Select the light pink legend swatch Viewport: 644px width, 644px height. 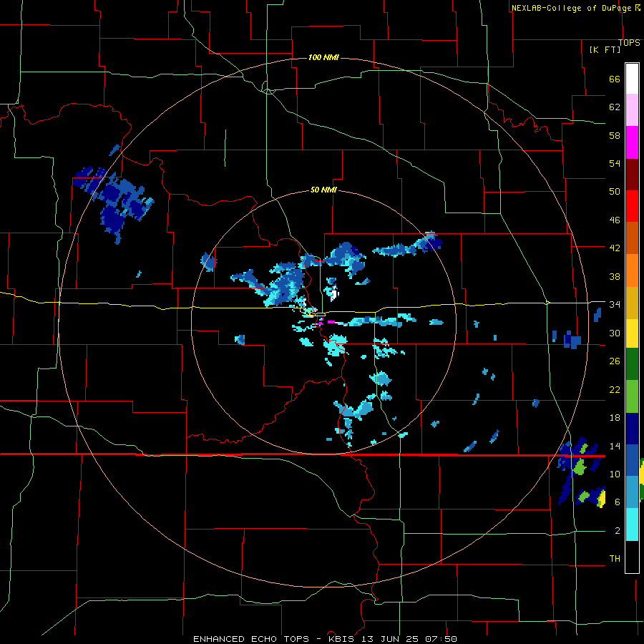632,110
